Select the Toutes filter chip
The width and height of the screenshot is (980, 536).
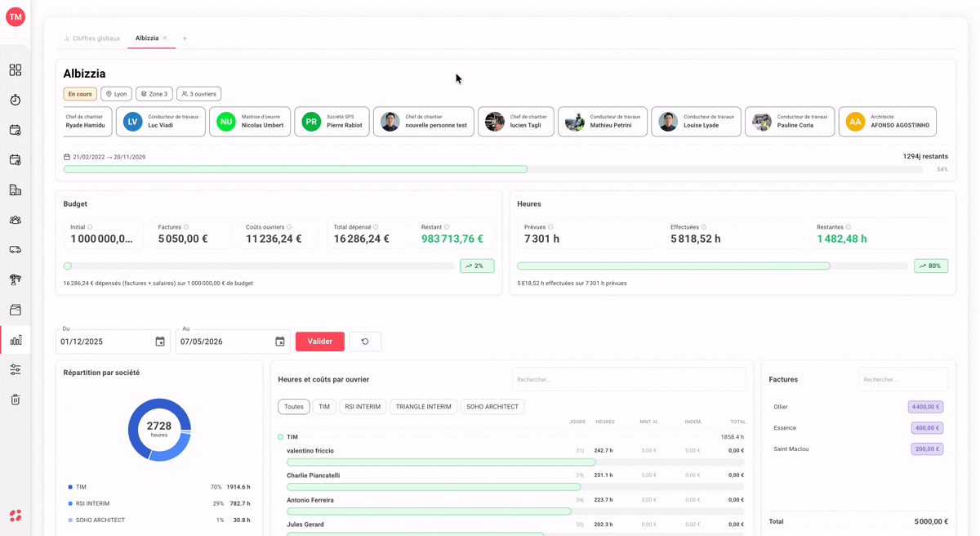294,407
